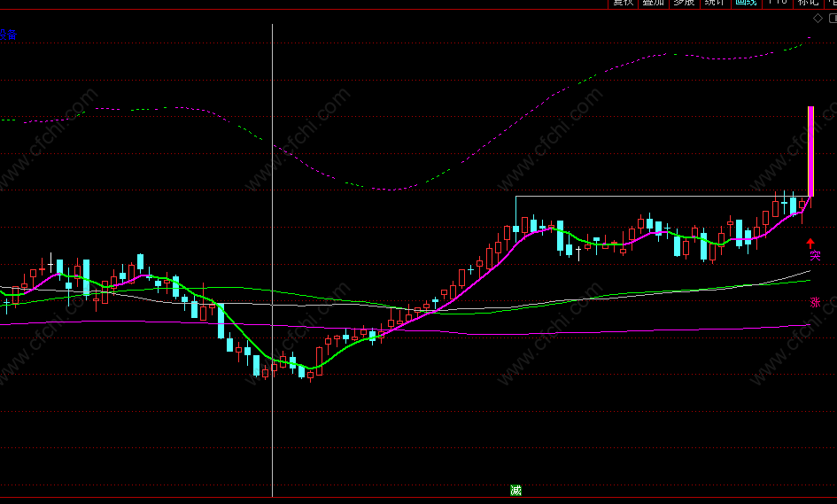Open the 复权 toolbar option
Screen dimensions: 837x504
point(623,4)
